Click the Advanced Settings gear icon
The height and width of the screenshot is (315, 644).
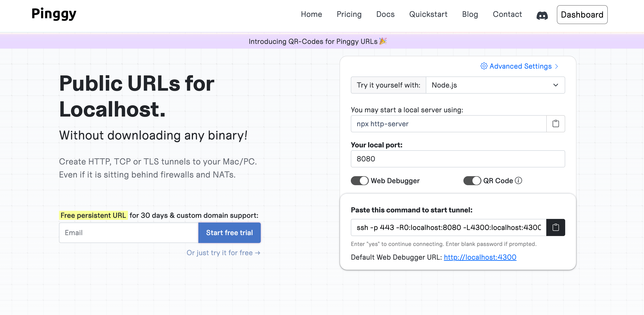484,66
